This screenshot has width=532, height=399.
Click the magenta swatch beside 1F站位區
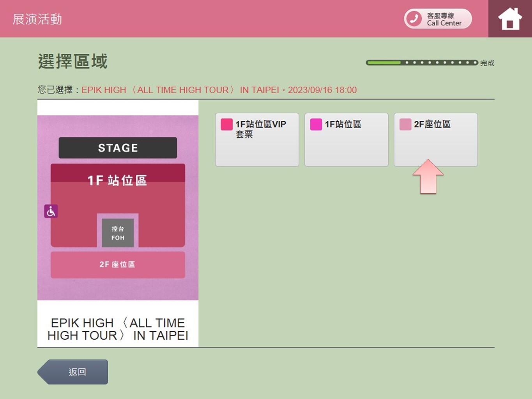(316, 124)
